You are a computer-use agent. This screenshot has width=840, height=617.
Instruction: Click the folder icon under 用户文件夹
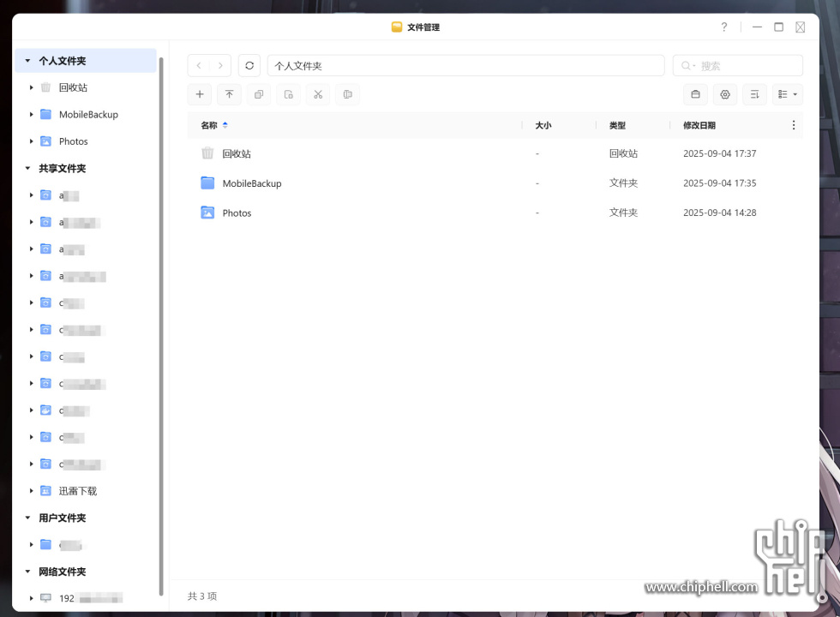coord(46,545)
